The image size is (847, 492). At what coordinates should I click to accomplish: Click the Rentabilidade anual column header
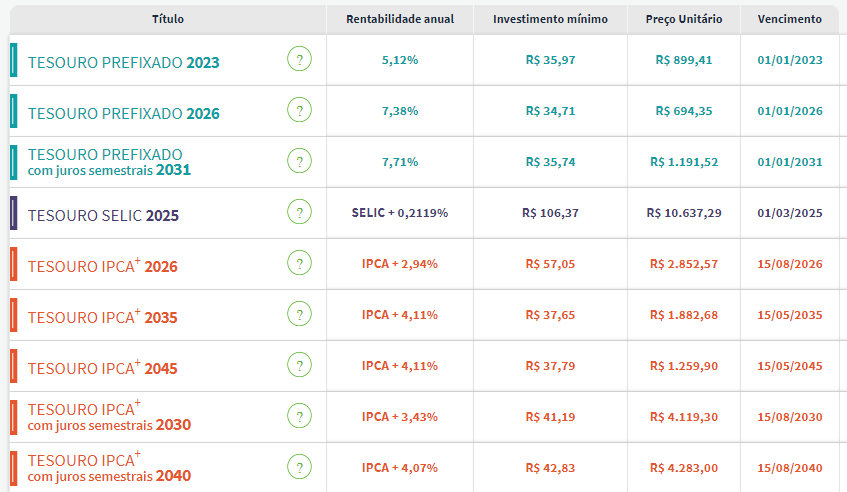point(399,19)
